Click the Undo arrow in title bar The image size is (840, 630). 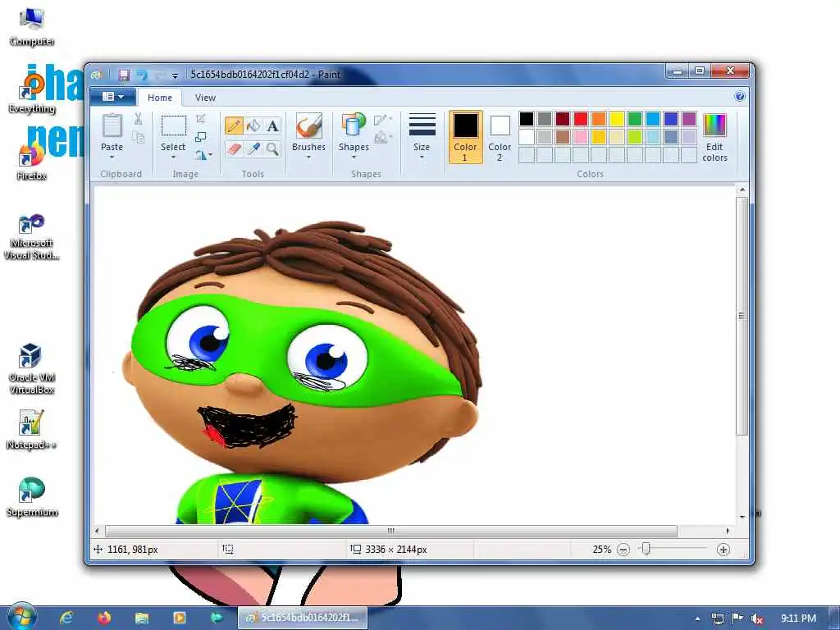142,75
